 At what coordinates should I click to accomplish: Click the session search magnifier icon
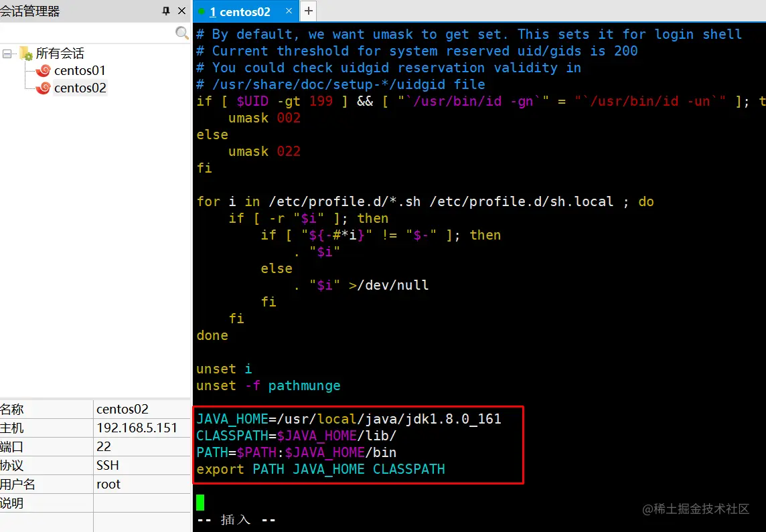click(x=181, y=33)
